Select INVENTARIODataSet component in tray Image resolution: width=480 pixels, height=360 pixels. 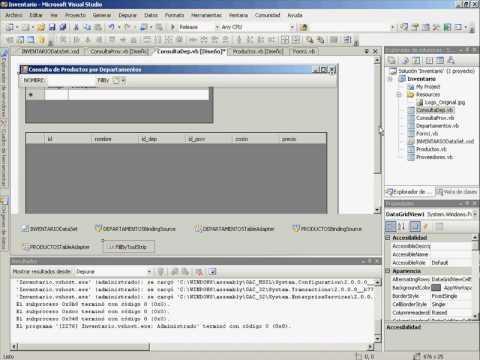50,229
